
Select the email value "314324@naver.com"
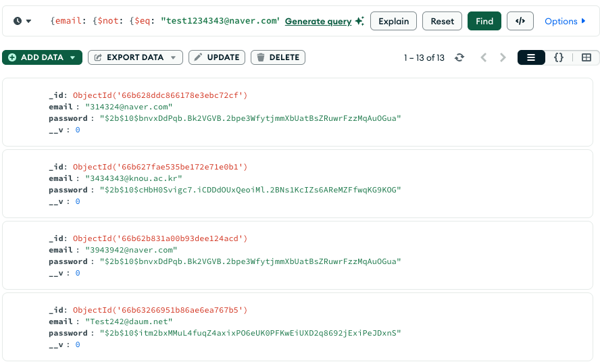(129, 107)
